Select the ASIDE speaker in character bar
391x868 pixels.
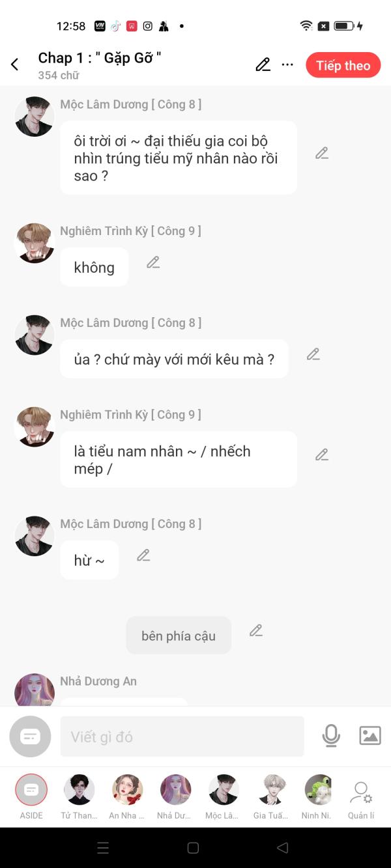pos(31,791)
